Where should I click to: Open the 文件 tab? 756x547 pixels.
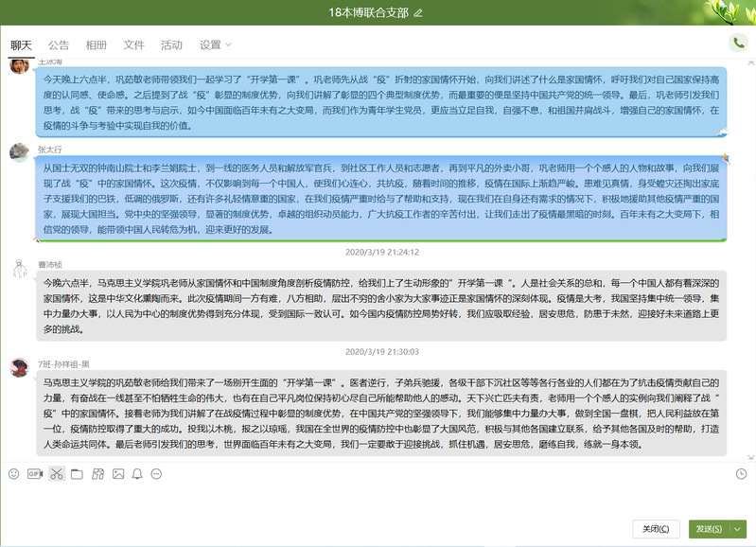[134, 44]
